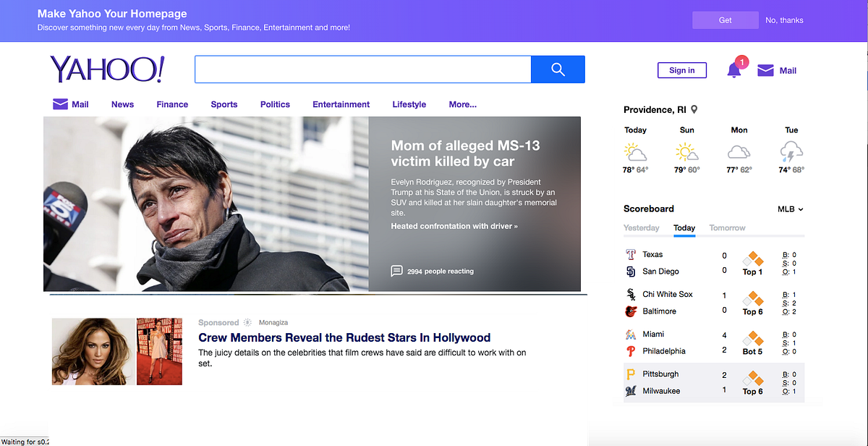Open notifications via the bell icon
This screenshot has height=446, width=868.
tap(733, 70)
